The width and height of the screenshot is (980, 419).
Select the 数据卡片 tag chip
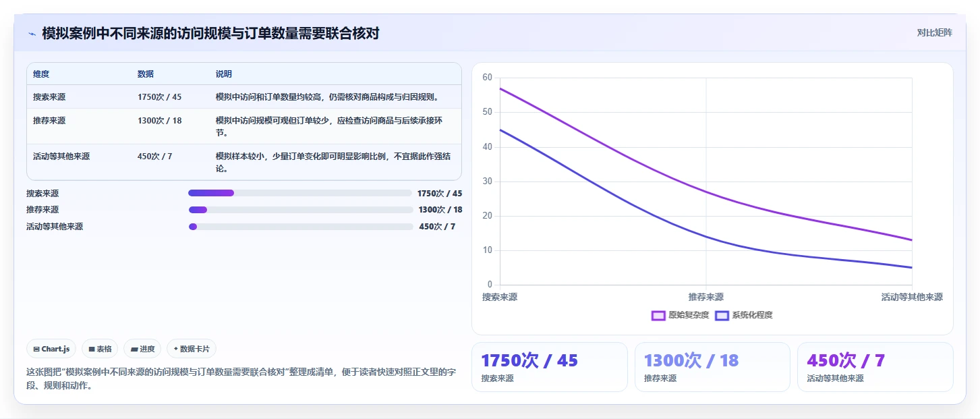(x=192, y=349)
